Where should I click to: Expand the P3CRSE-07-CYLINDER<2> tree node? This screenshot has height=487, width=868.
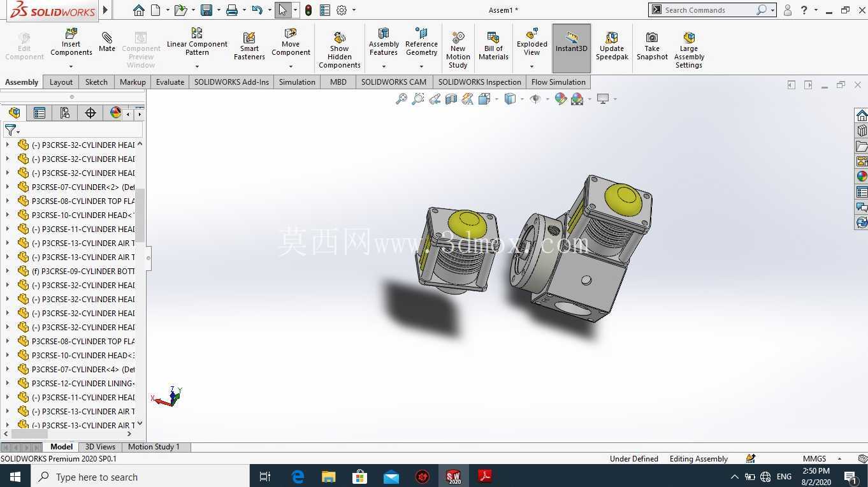pyautogui.click(x=8, y=187)
